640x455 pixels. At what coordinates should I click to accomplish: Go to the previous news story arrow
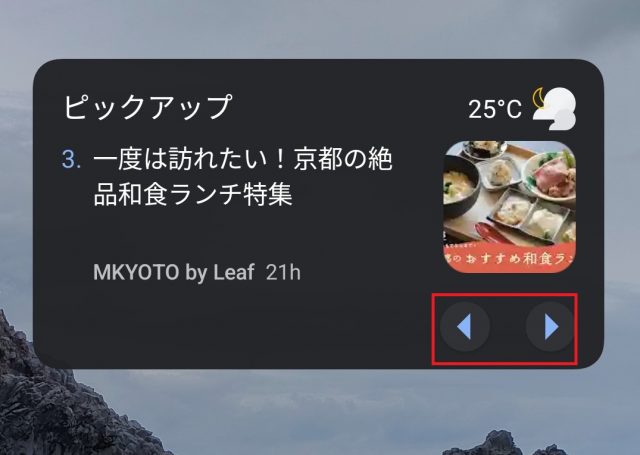click(x=464, y=327)
